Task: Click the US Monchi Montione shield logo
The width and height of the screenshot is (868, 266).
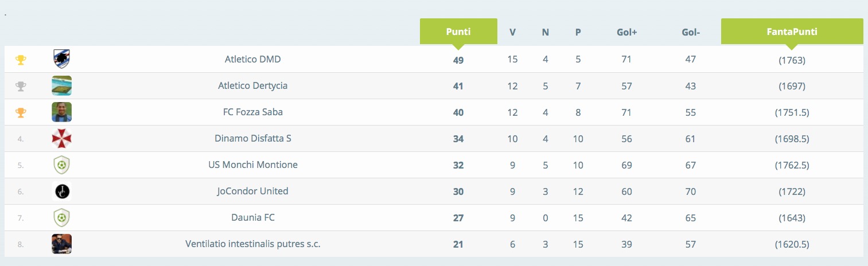Action: point(61,165)
